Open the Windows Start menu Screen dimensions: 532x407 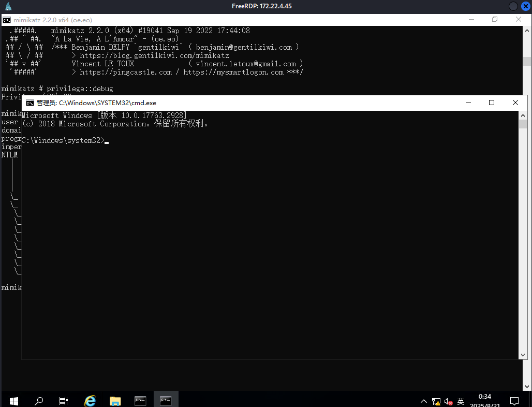pos(13,401)
